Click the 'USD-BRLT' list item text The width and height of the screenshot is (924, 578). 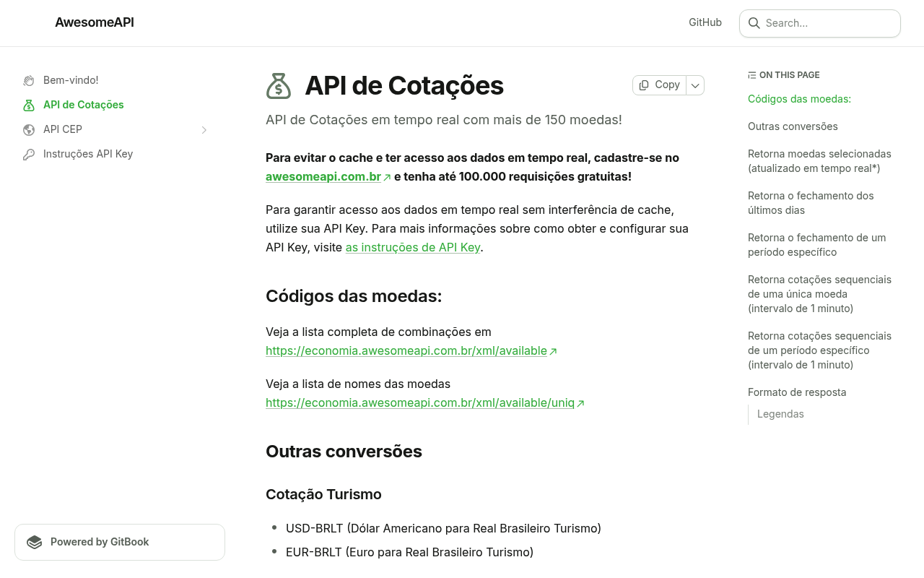pos(443,528)
